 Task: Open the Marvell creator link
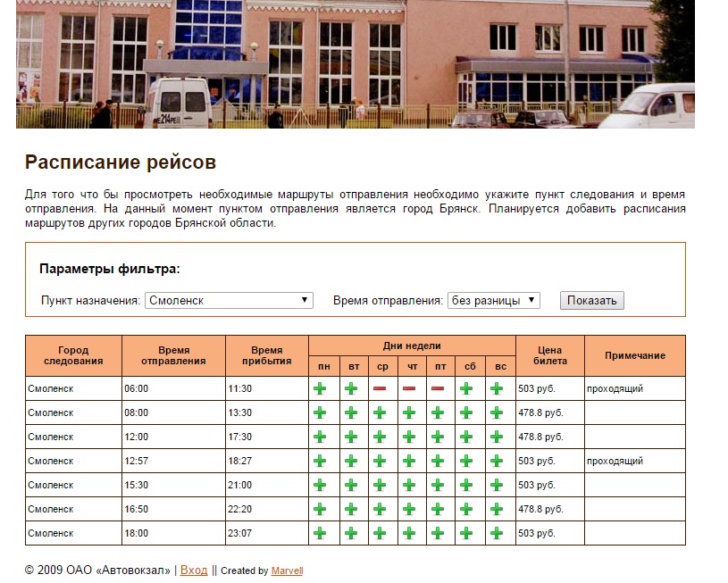(287, 571)
